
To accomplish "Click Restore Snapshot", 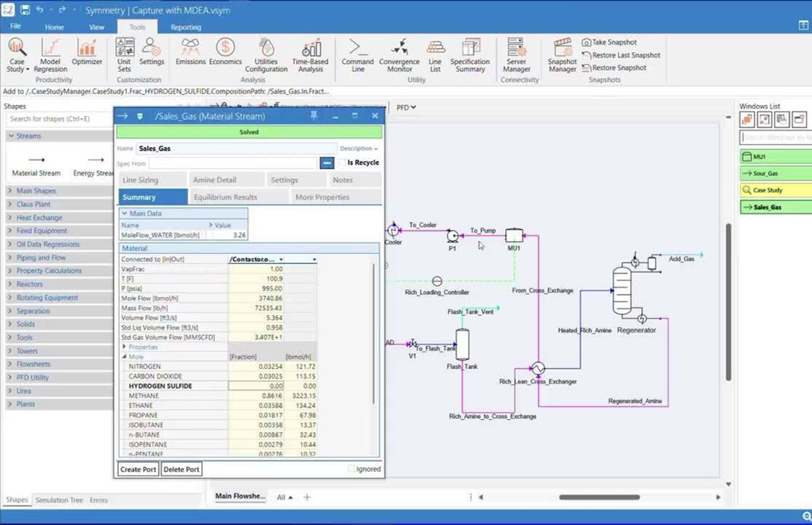I will click(614, 68).
